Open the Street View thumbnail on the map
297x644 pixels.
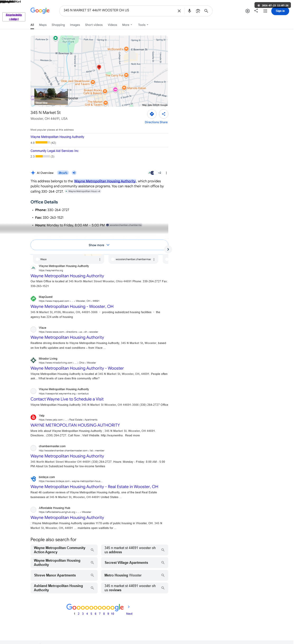(x=51, y=97)
